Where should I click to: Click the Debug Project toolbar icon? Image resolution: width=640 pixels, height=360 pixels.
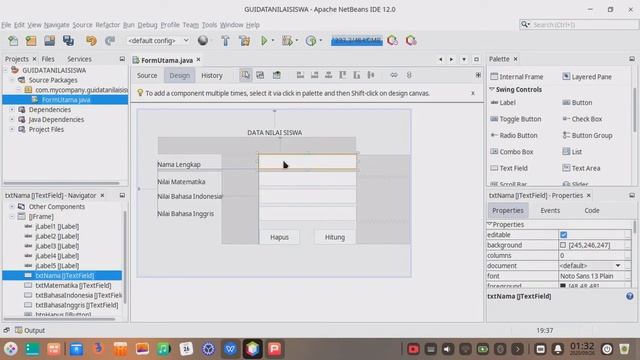tap(287, 41)
